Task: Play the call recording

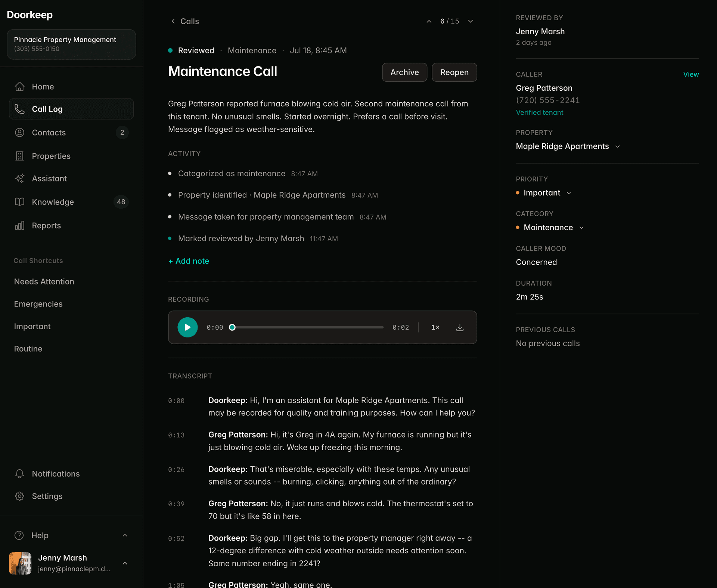Action: [187, 327]
